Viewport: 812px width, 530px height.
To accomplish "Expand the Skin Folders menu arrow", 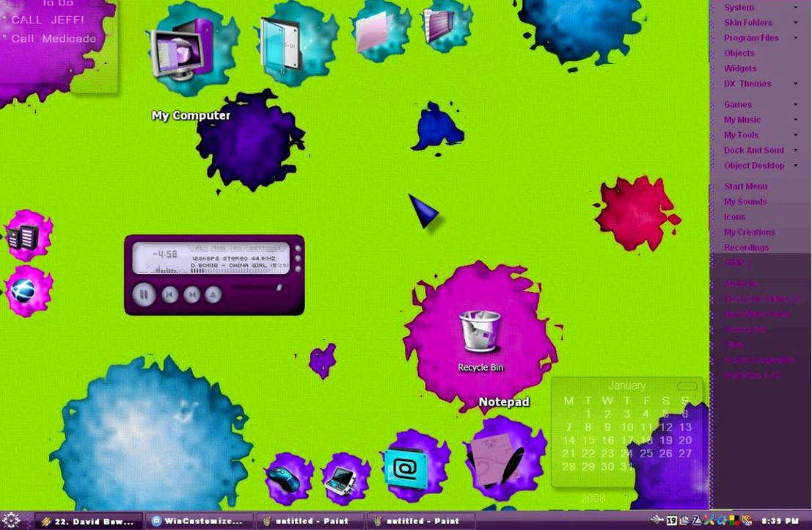I will tap(796, 22).
